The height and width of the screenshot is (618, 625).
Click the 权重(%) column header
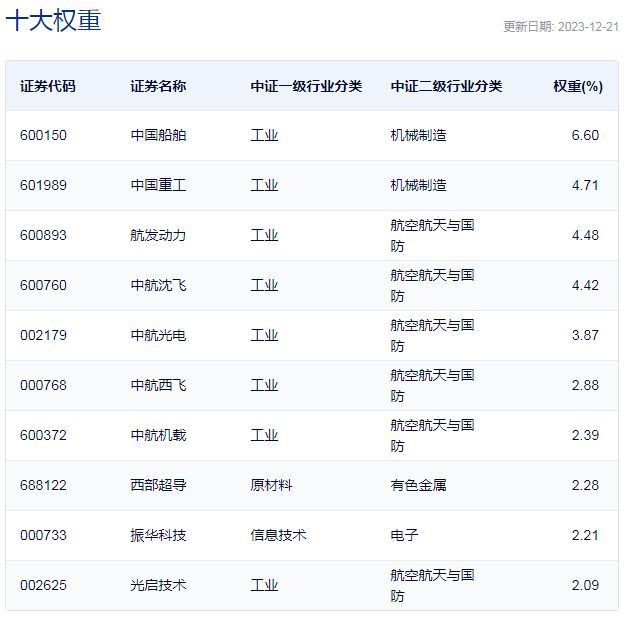tap(578, 86)
